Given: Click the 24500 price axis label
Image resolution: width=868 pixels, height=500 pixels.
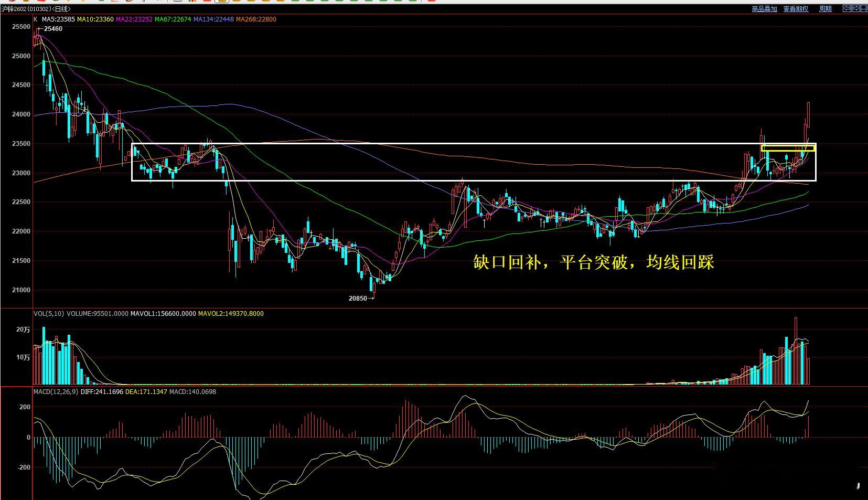Looking at the screenshot, I should [x=22, y=85].
